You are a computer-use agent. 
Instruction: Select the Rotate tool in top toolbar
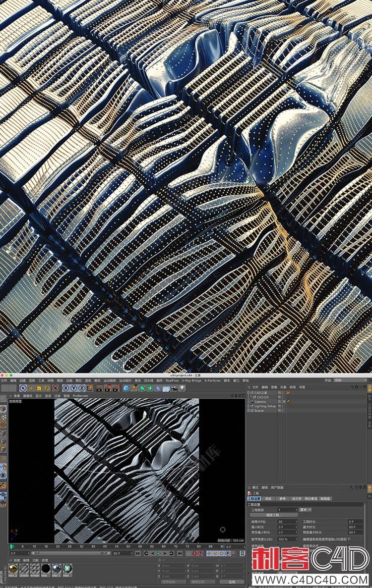(47, 388)
